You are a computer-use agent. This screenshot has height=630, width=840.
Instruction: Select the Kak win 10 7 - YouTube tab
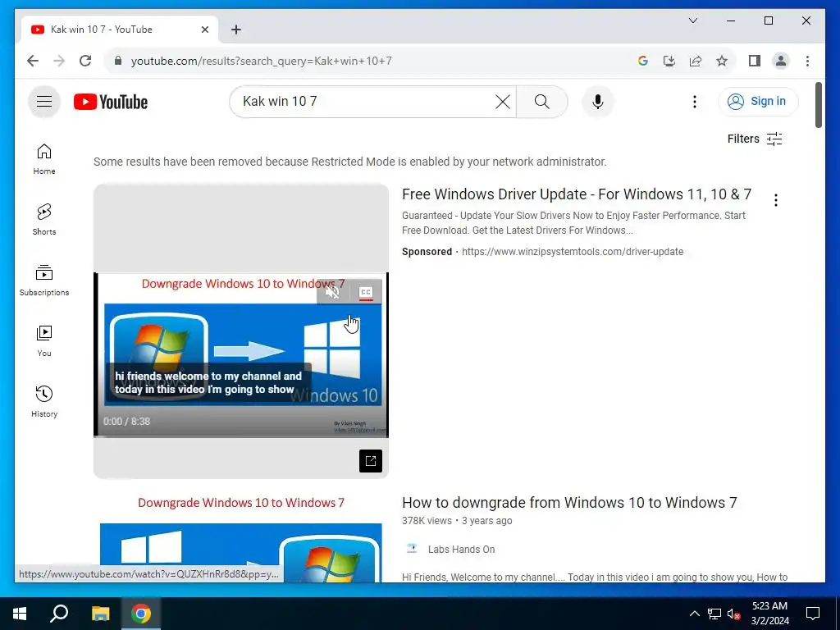[120, 30]
